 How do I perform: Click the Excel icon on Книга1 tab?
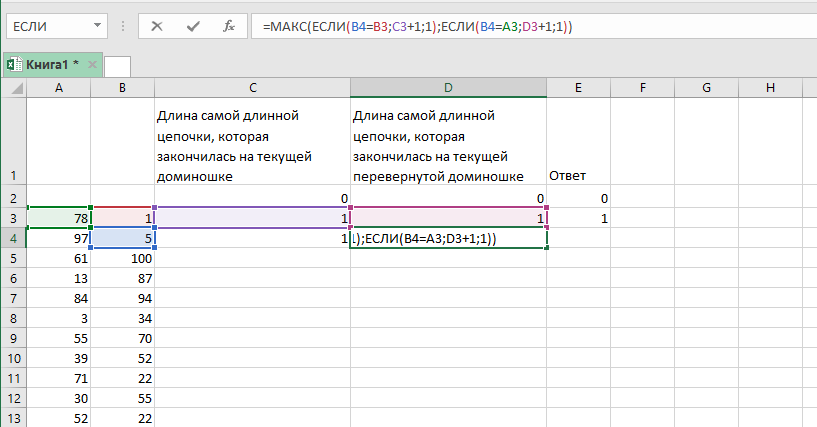click(15, 65)
